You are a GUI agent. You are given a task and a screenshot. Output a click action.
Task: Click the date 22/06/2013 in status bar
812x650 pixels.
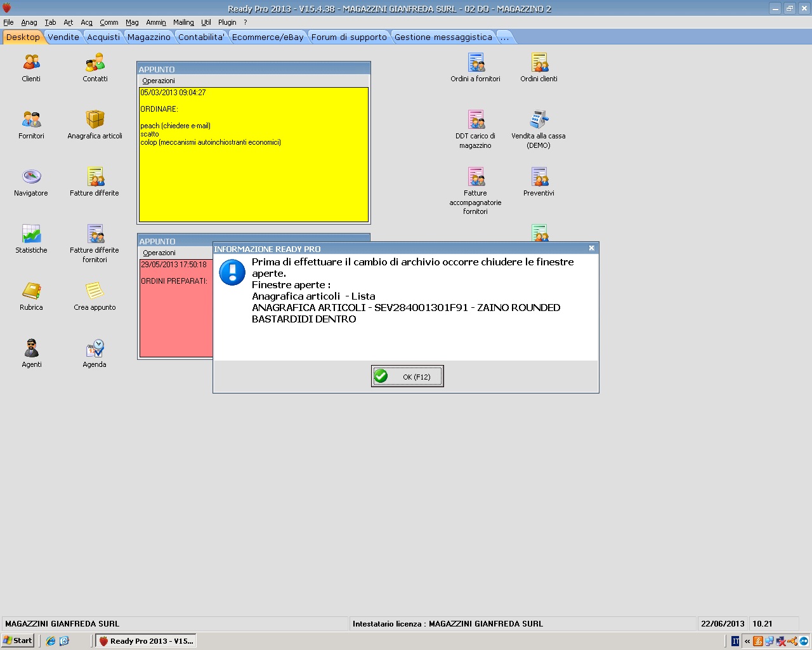coord(723,624)
